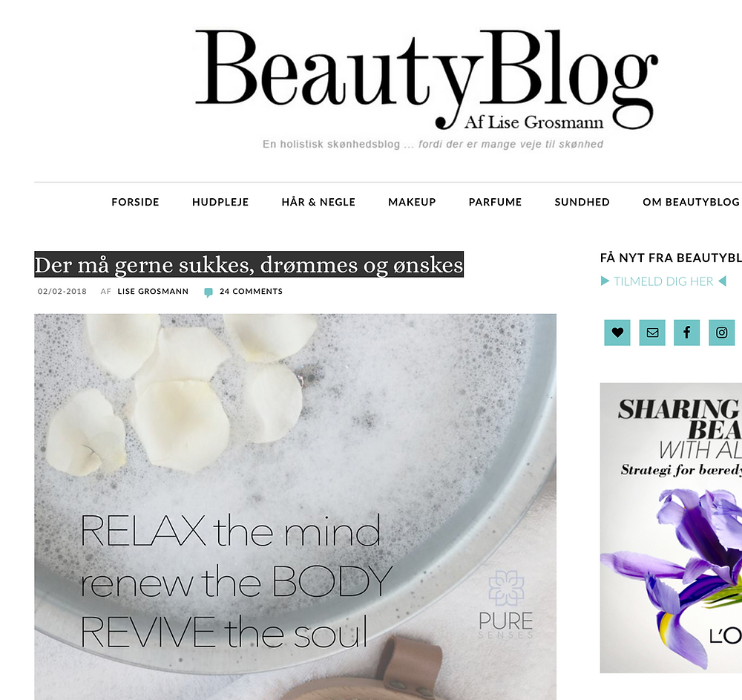
Task: Open the Instagram icon link
Action: (722, 333)
